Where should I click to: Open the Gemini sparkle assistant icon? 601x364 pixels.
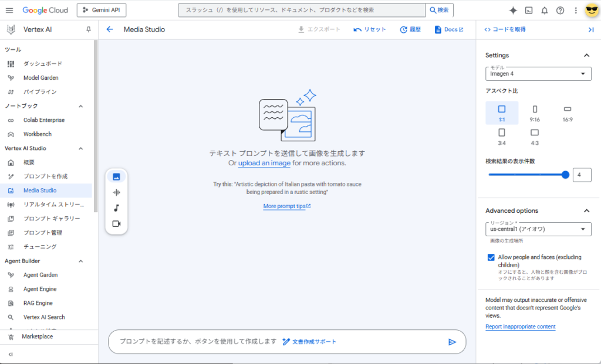coord(513,11)
